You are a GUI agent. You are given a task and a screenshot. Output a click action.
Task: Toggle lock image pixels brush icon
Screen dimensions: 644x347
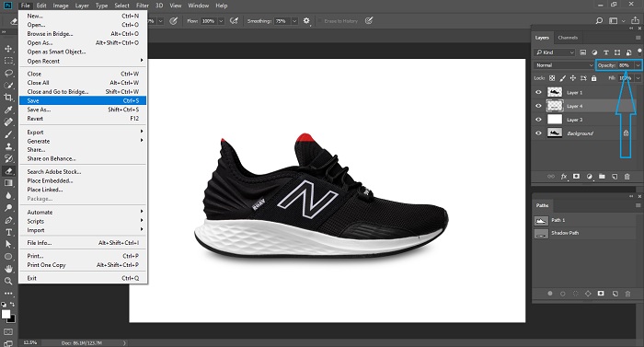click(562, 78)
